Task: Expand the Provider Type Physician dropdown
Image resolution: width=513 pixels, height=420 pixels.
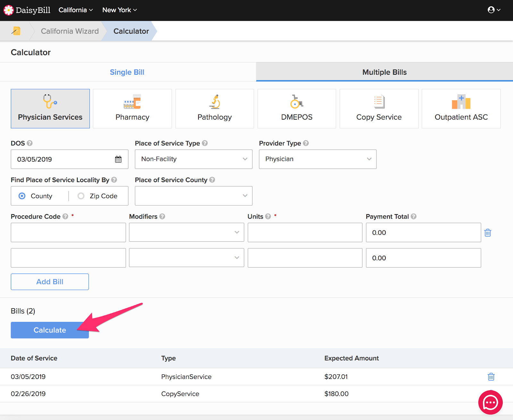Action: pos(318,159)
